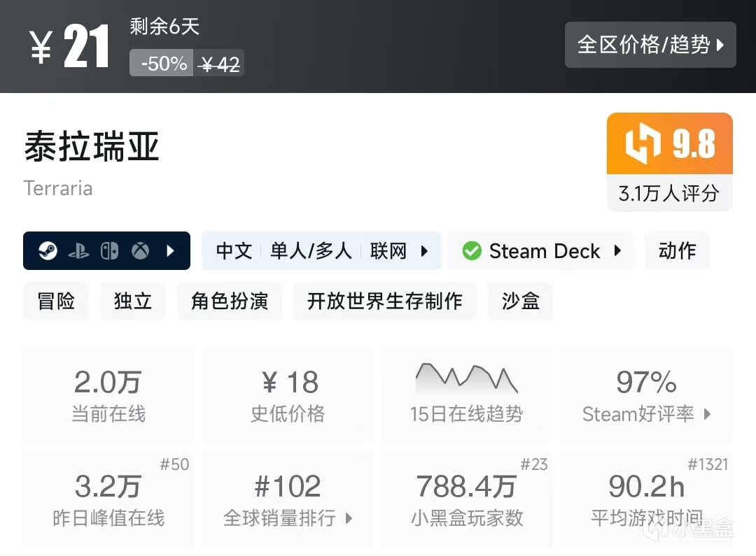Image resolution: width=756 pixels, height=556 pixels.
Task: Select the Nintendo Switch platform icon
Action: (x=111, y=250)
